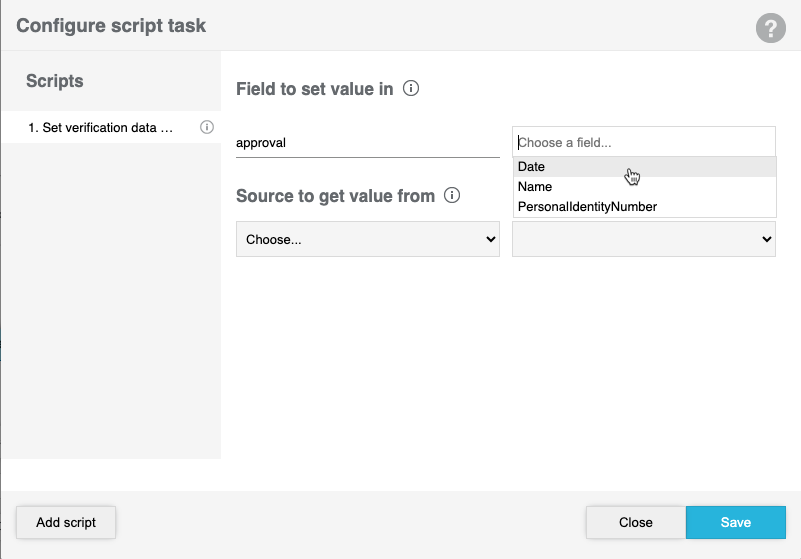Image resolution: width=801 pixels, height=559 pixels.
Task: Click info icon beside Set verification data script
Action: (207, 127)
